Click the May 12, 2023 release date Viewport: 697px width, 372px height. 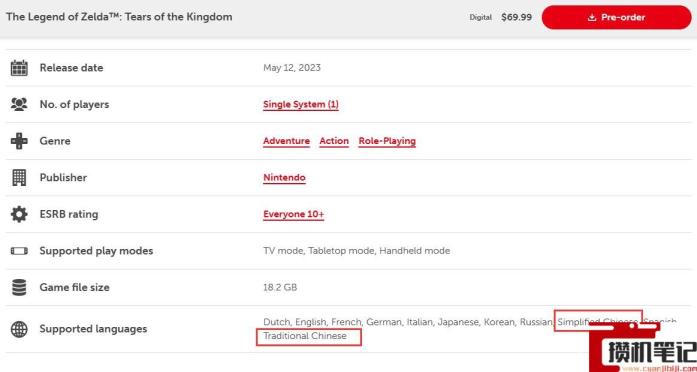(x=292, y=68)
